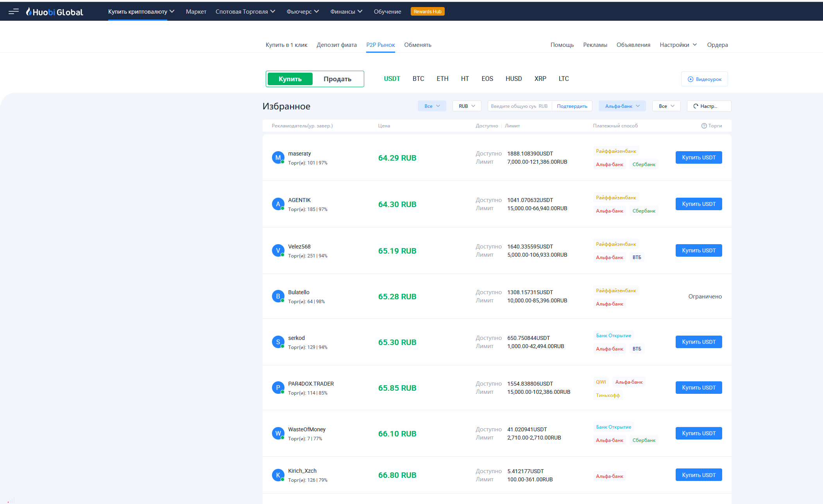Select the Купить toggle
The height and width of the screenshot is (504, 823).
(x=290, y=79)
